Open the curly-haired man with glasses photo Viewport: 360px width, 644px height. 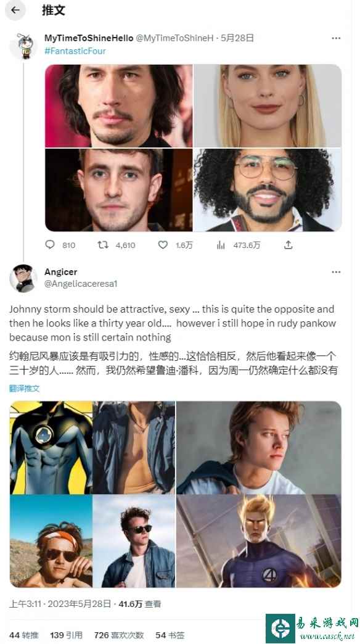(268, 190)
